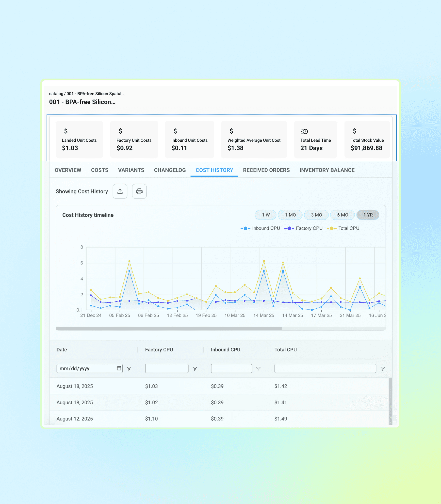The height and width of the screenshot is (504, 441).
Task: Click the chart horizontal scrollbar thumb
Action: click(169, 329)
